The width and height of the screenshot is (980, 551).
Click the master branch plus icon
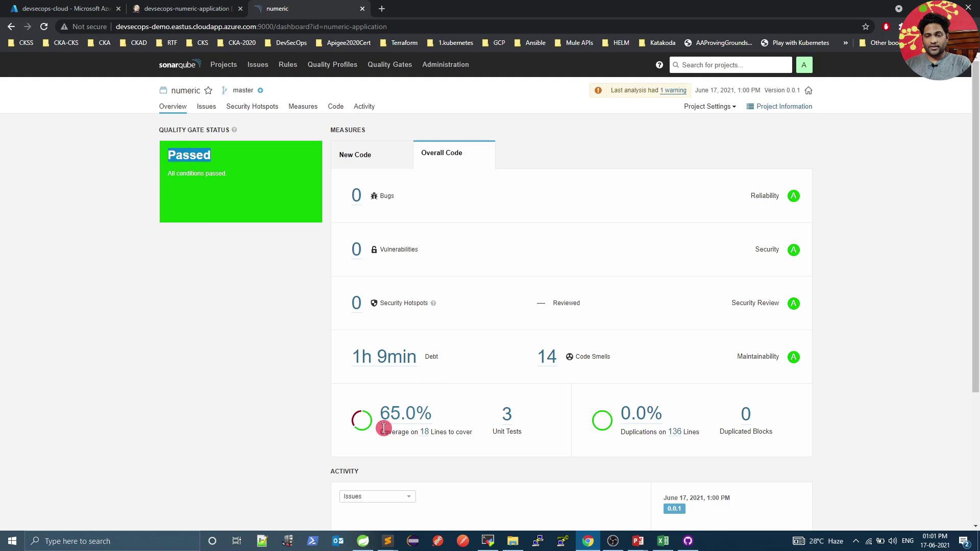point(260,90)
